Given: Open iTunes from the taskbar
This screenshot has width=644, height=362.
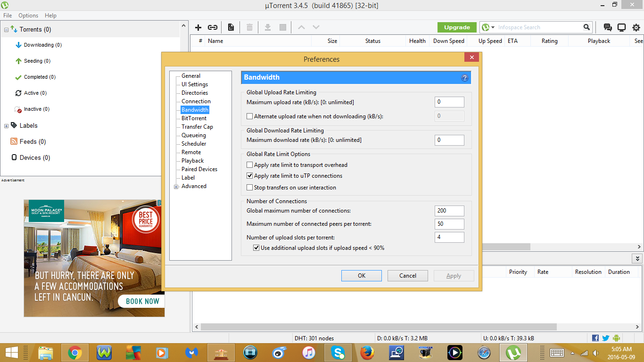Looking at the screenshot, I should [x=308, y=353].
